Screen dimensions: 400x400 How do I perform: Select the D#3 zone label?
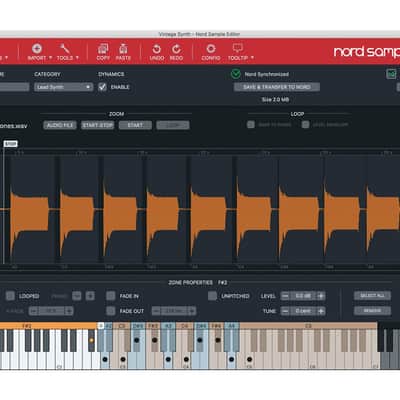click(x=138, y=325)
